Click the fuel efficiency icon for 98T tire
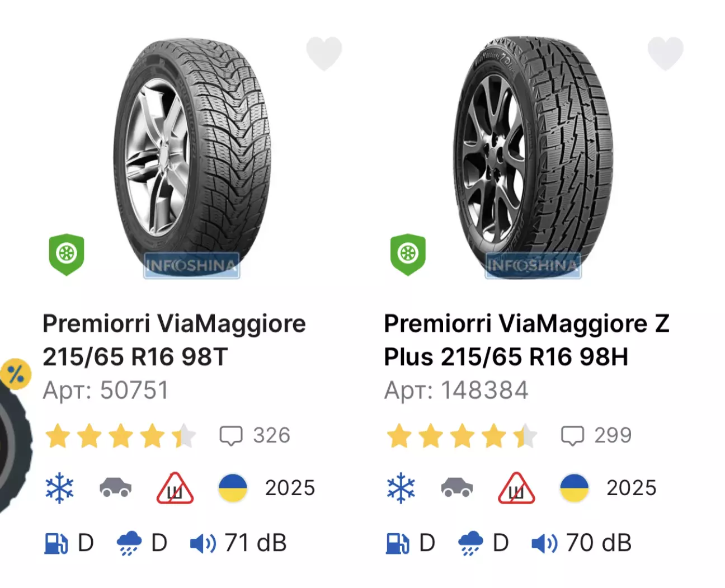Image resolution: width=725 pixels, height=588 pixels. [x=56, y=543]
